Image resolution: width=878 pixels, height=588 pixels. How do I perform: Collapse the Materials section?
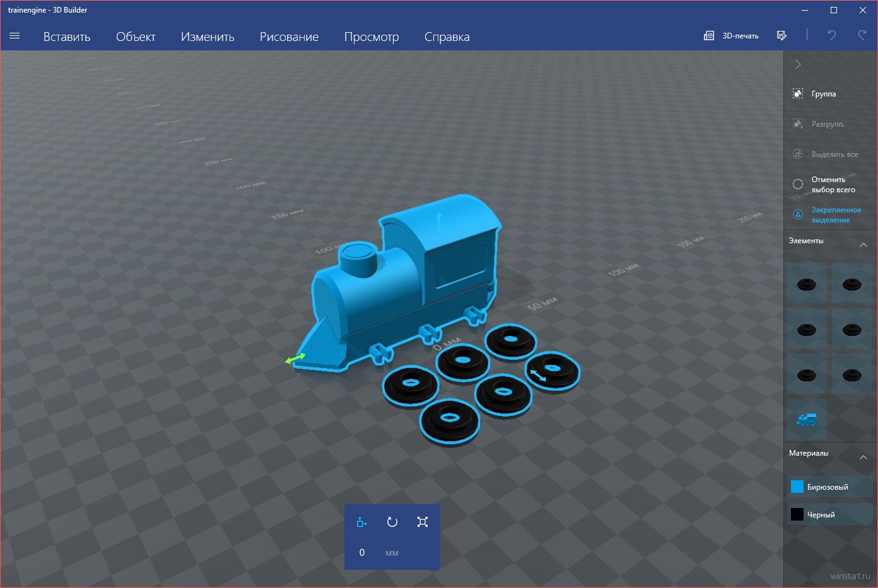(x=863, y=457)
